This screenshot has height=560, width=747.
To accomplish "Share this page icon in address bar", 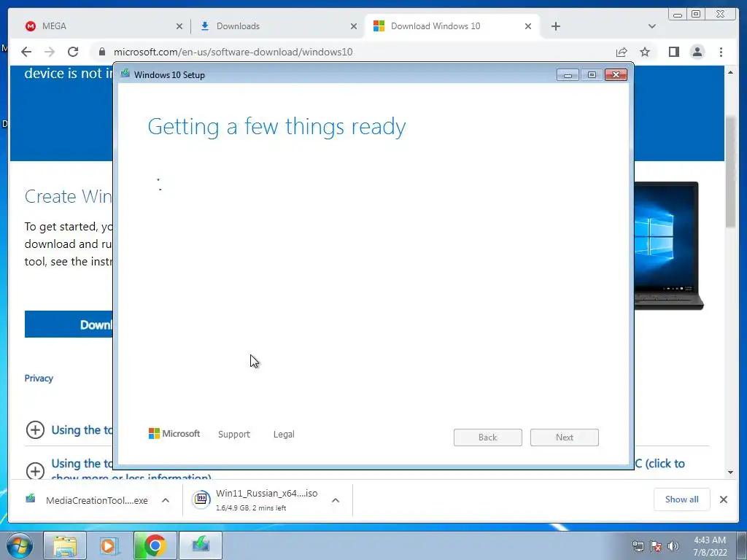I will 622,52.
